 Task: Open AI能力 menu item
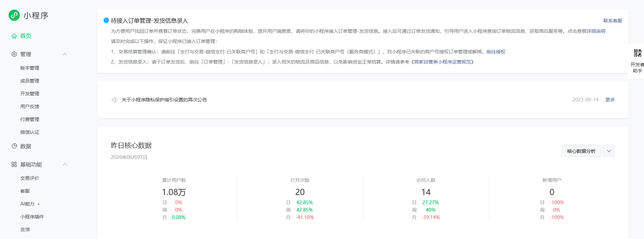27,204
